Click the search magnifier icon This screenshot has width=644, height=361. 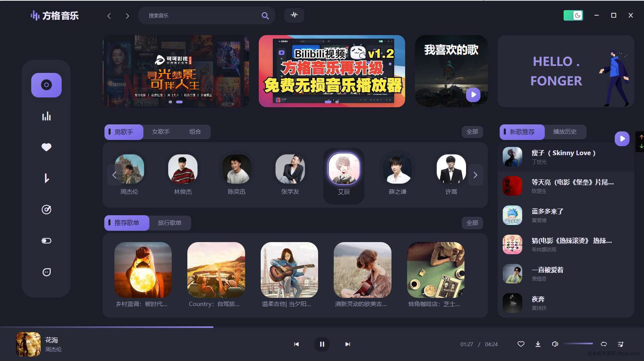265,16
